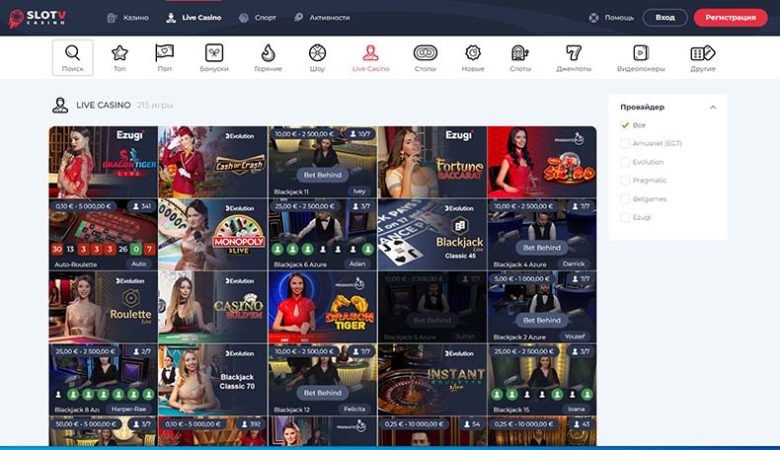Enable the Pragmatic provider filter
Viewport: 780px width, 450px height.
[625, 180]
